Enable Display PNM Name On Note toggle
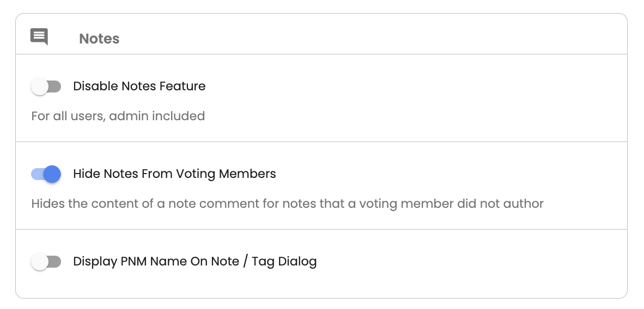The height and width of the screenshot is (309, 644). [x=46, y=262]
